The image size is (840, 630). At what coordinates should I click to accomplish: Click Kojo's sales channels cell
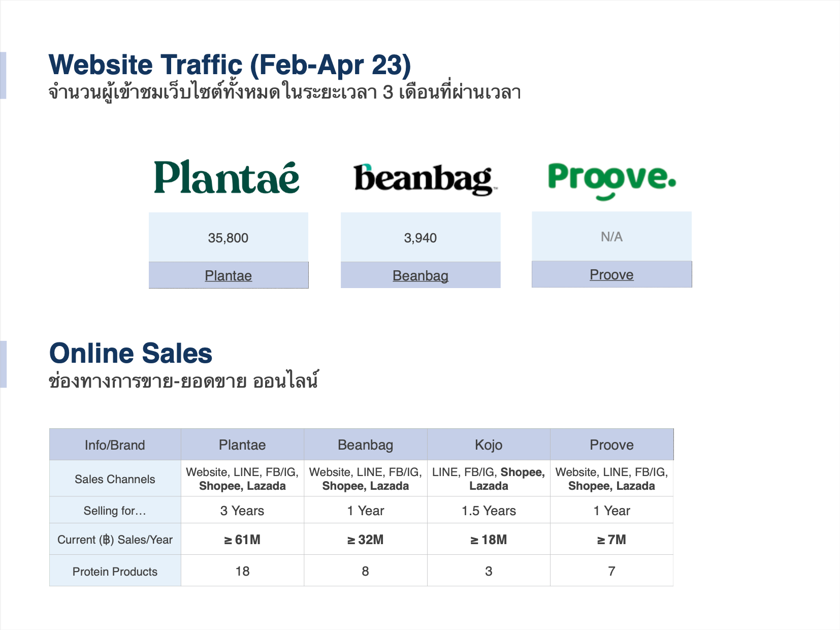(489, 479)
